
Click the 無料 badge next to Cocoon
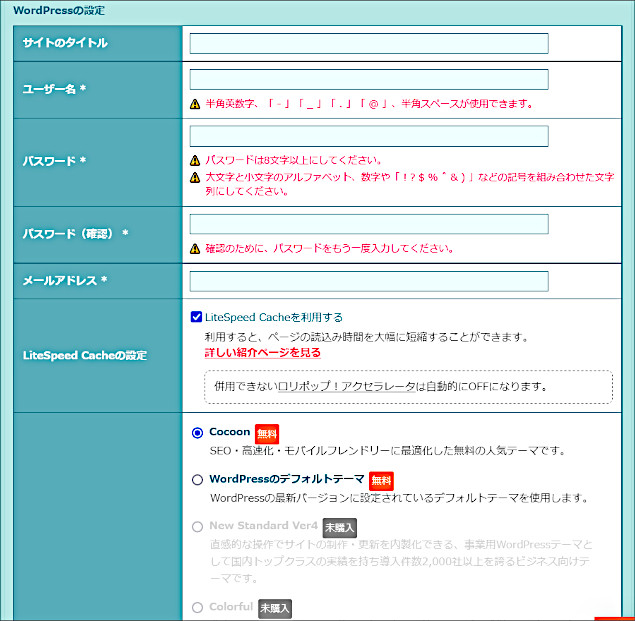pos(267,434)
